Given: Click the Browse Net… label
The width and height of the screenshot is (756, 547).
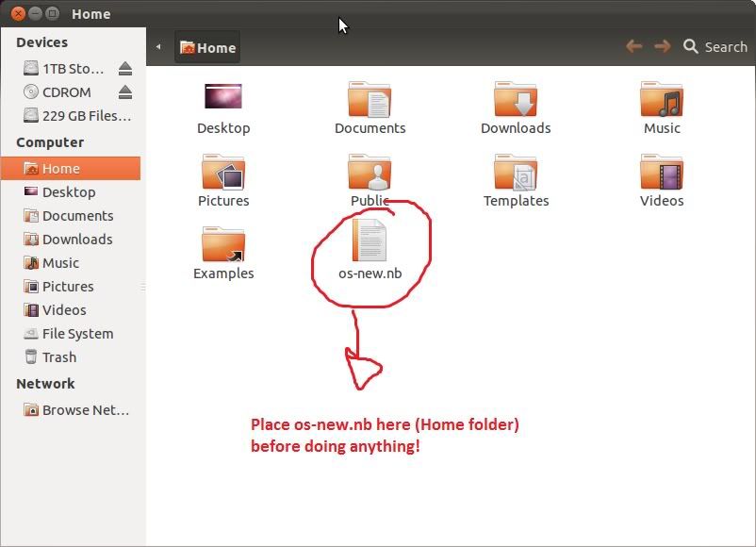Looking at the screenshot, I should tap(86, 410).
